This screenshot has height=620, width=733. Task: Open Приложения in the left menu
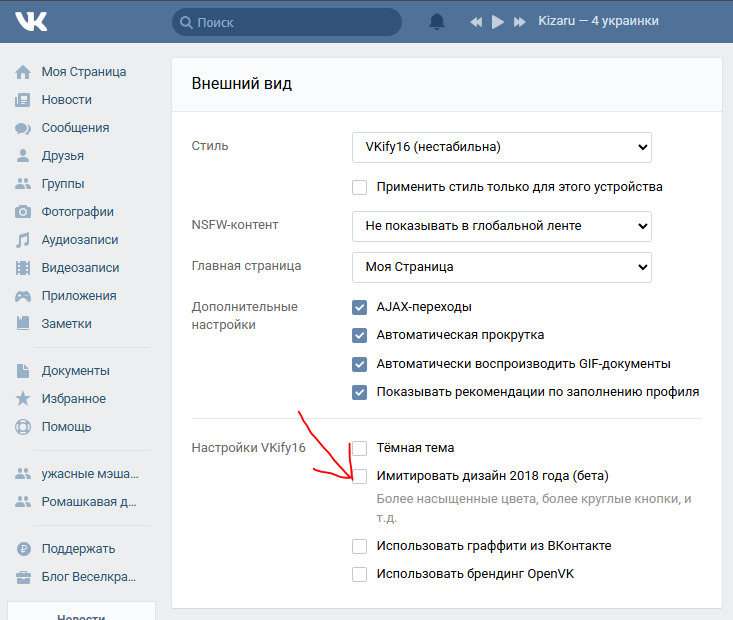(x=79, y=296)
